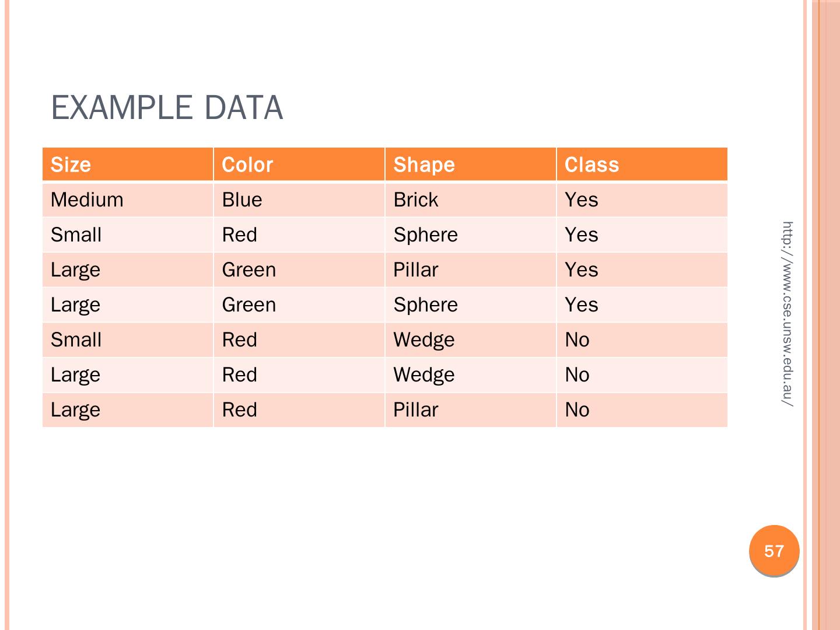
Task: Select Wedge in the Large Red row
Action: (x=423, y=374)
